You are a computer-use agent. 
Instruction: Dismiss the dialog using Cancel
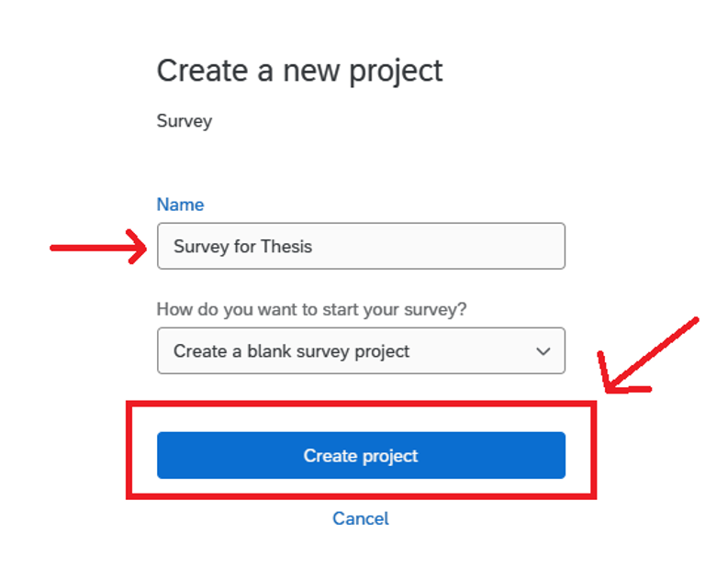pyautogui.click(x=360, y=518)
